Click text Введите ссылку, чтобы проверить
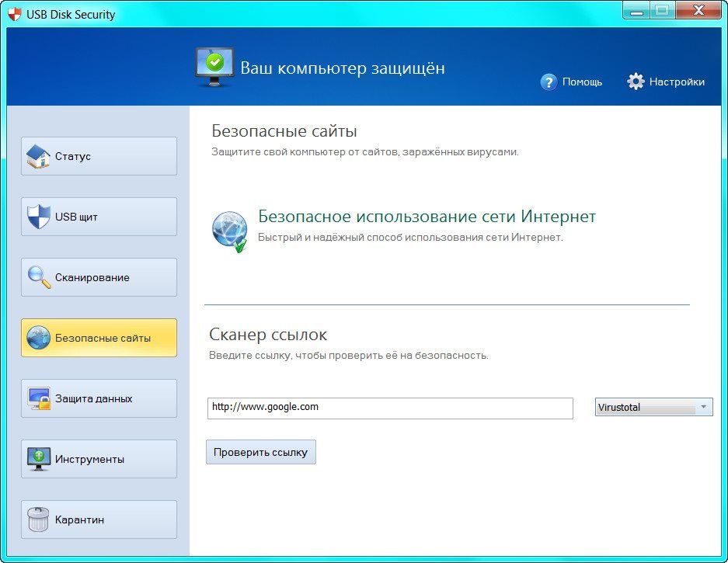 coord(349,356)
